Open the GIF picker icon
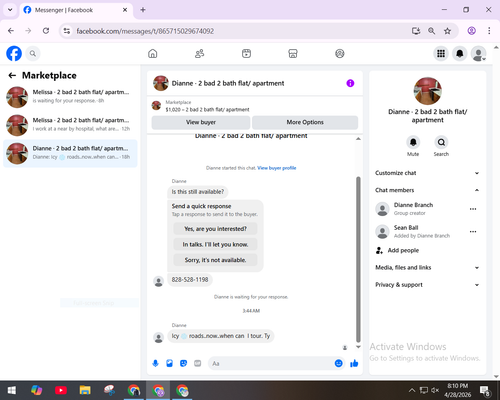The height and width of the screenshot is (400, 500). (198, 363)
